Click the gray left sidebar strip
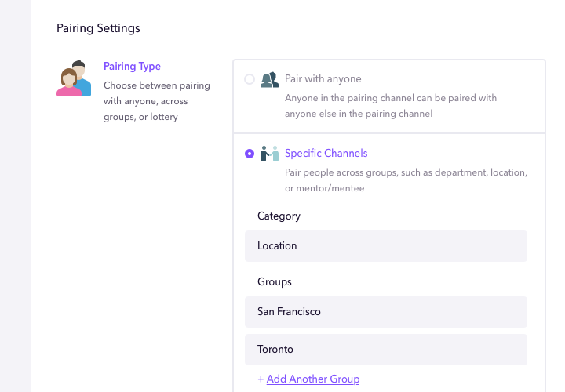Image resolution: width=565 pixels, height=392 pixels. click(16, 196)
